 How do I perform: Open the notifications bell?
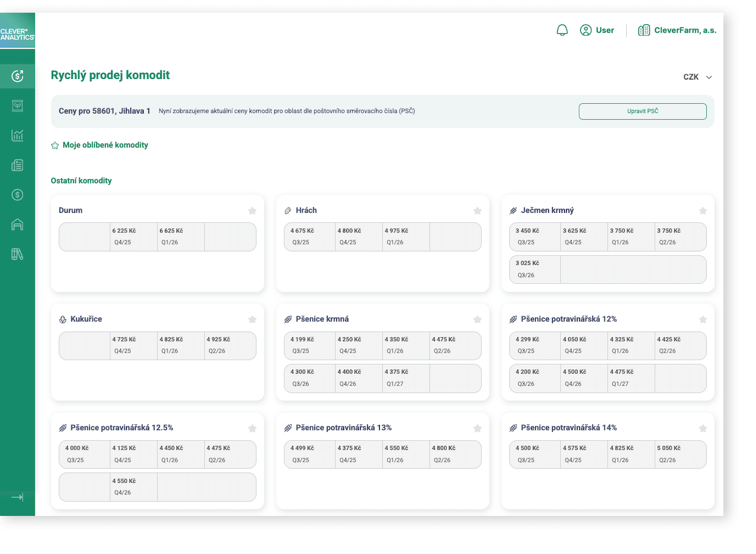pos(562,30)
